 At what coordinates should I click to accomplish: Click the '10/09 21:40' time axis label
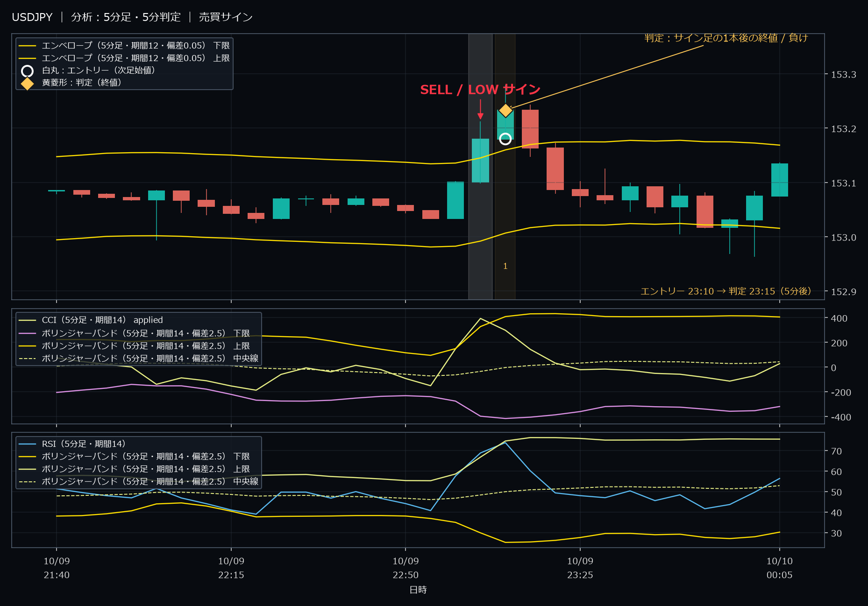[x=57, y=568]
